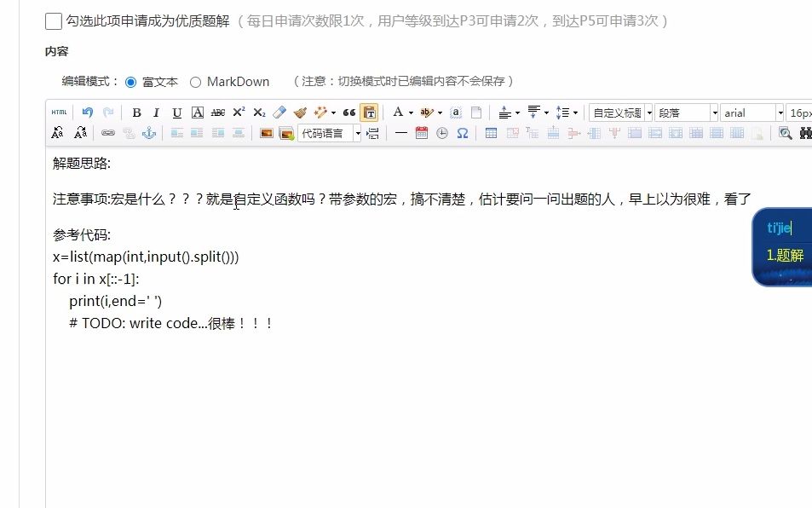Click the Undo icon

point(88,112)
